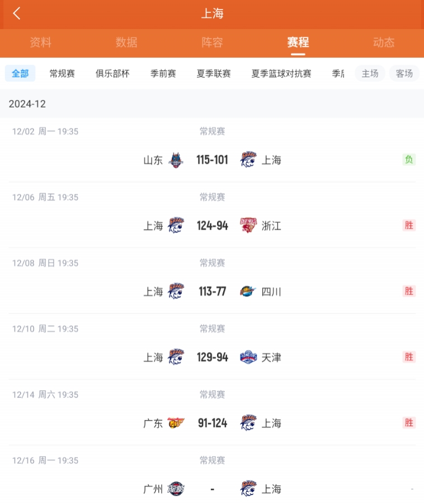Click the 负 loss result badge

(409, 160)
